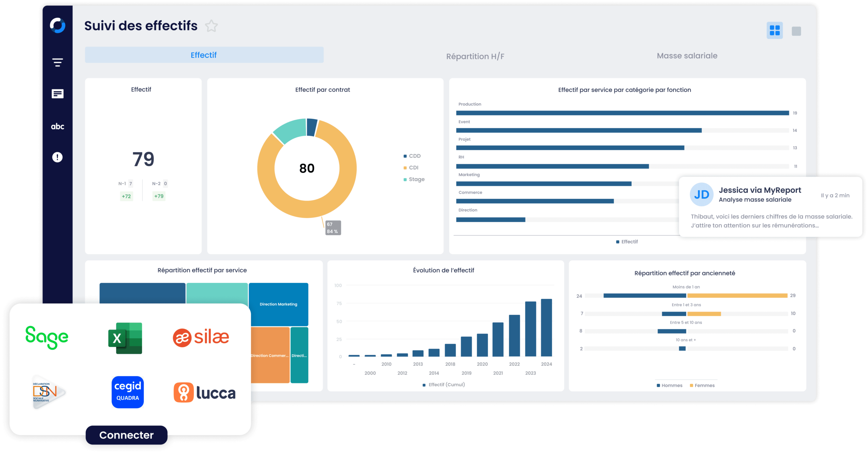Select the Effectif tab

tap(204, 55)
